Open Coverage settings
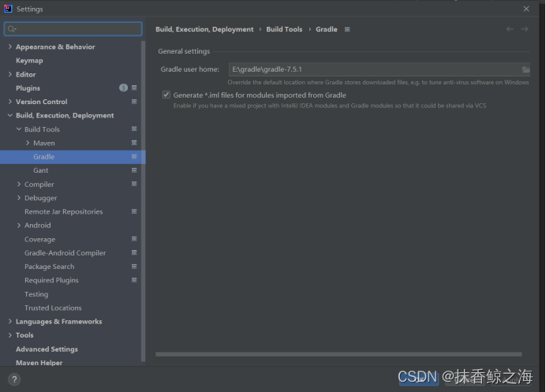 (x=40, y=240)
